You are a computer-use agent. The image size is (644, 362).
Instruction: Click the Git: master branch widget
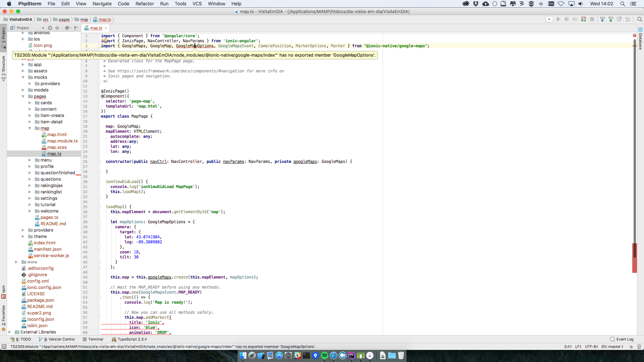[x=612, y=347]
